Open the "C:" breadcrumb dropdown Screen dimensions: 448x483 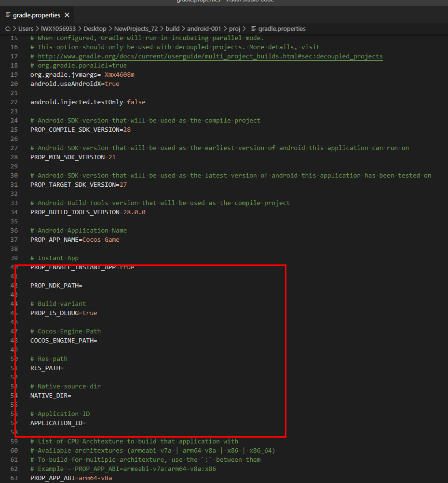click(8, 28)
